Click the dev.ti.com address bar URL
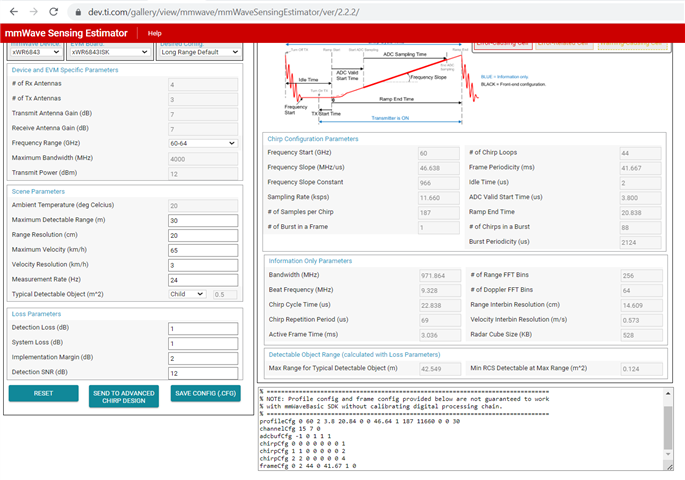This screenshot has height=480, width=685. (x=223, y=12)
